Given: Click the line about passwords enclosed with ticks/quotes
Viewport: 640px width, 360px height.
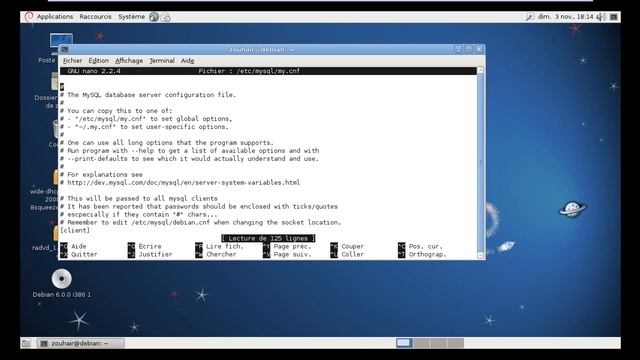Looking at the screenshot, I should (199, 207).
